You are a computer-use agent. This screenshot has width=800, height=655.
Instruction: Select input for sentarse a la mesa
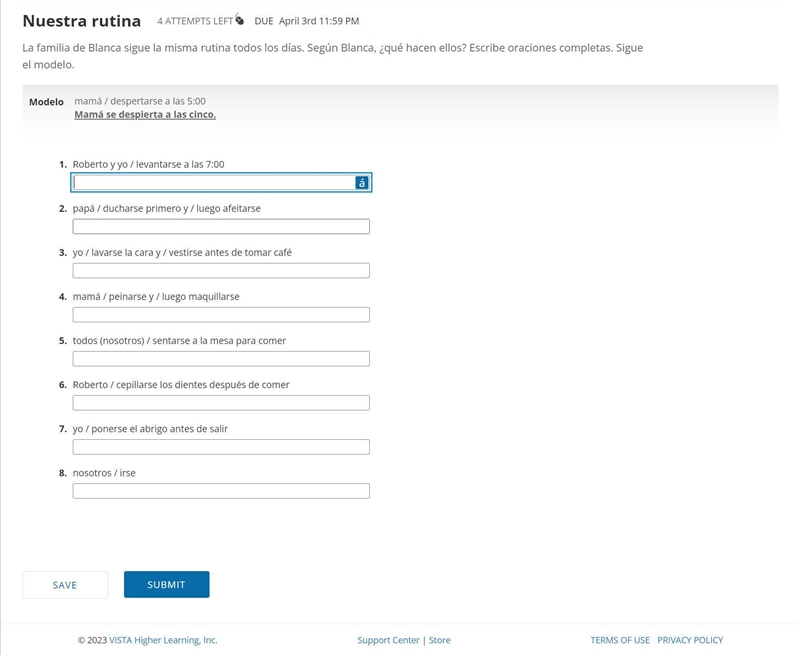pyautogui.click(x=221, y=359)
